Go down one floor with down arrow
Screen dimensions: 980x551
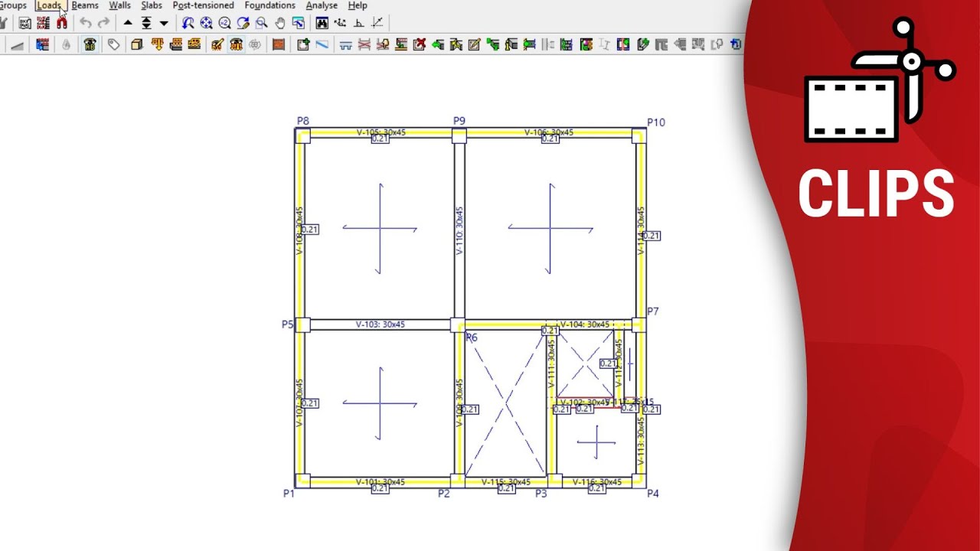click(x=164, y=23)
